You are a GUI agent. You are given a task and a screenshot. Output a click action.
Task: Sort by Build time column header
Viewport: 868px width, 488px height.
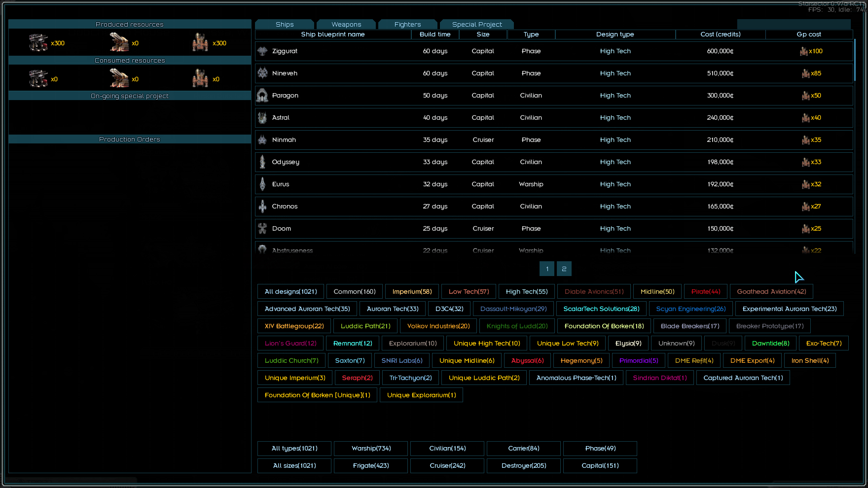pos(435,35)
